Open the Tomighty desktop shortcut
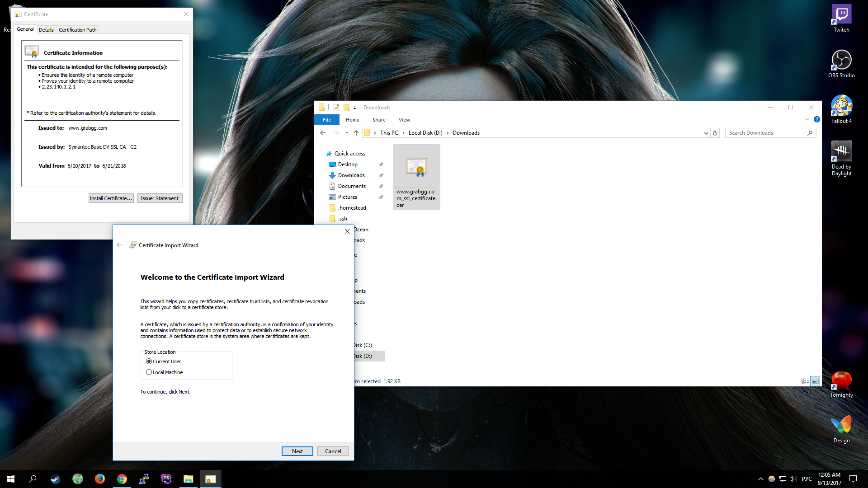This screenshot has width=868, height=488. point(841,384)
